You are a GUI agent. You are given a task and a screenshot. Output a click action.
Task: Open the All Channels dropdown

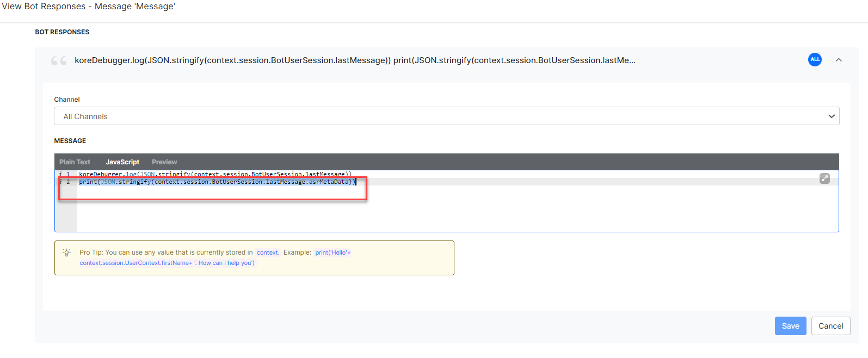(446, 116)
